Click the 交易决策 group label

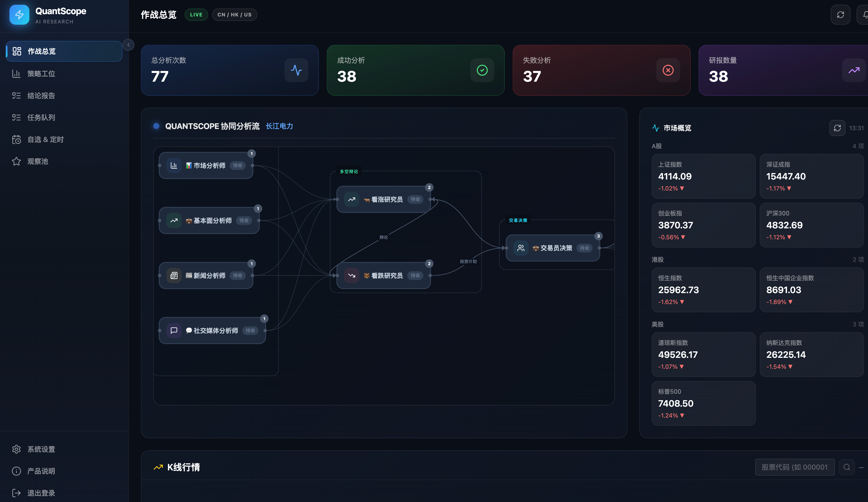pos(518,221)
